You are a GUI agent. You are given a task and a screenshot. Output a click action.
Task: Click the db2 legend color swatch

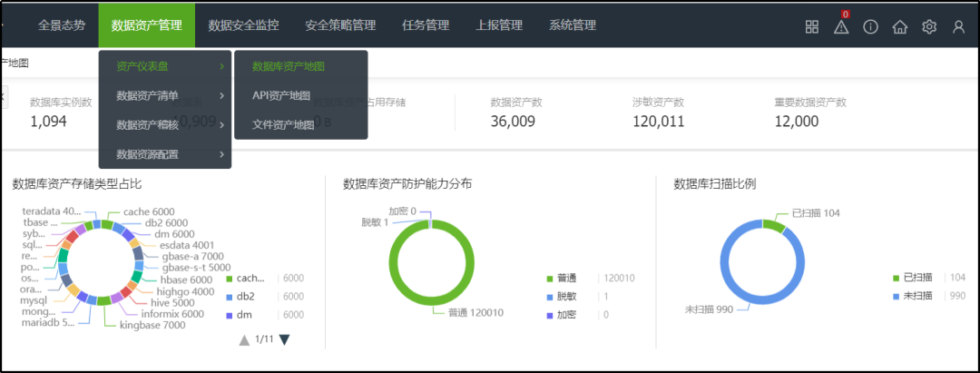(229, 296)
